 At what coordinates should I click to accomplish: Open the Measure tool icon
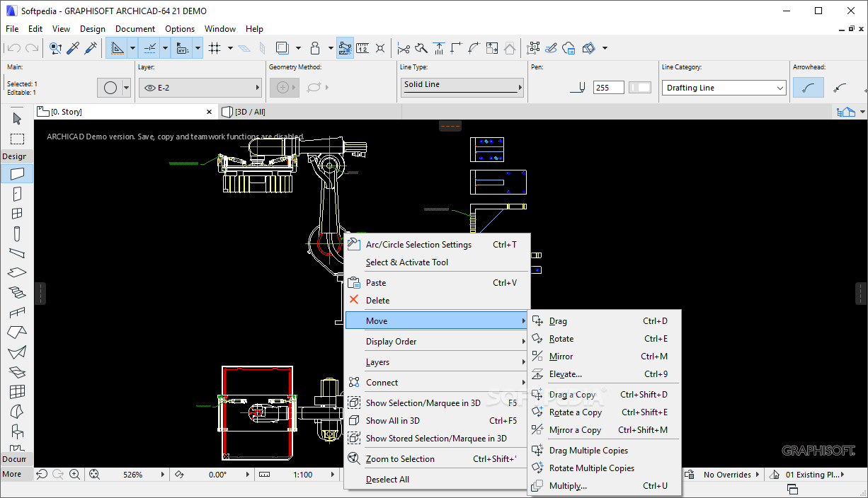[x=362, y=48]
